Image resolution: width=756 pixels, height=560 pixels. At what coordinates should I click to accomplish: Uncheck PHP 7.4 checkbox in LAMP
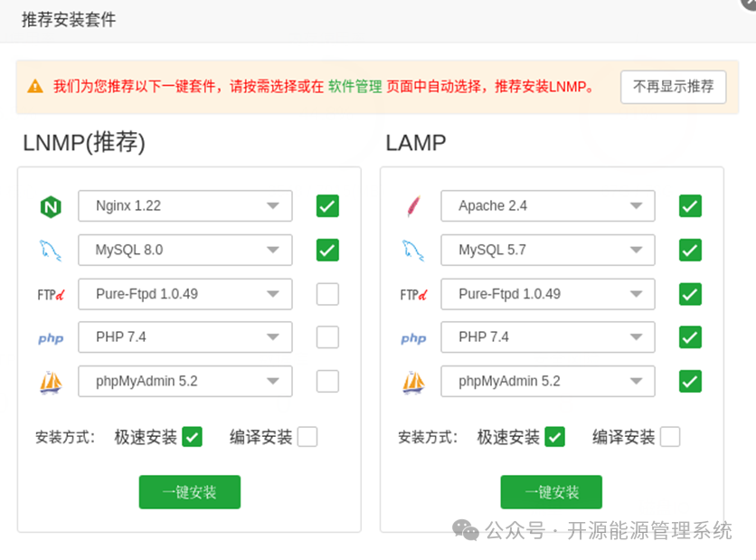pos(690,337)
